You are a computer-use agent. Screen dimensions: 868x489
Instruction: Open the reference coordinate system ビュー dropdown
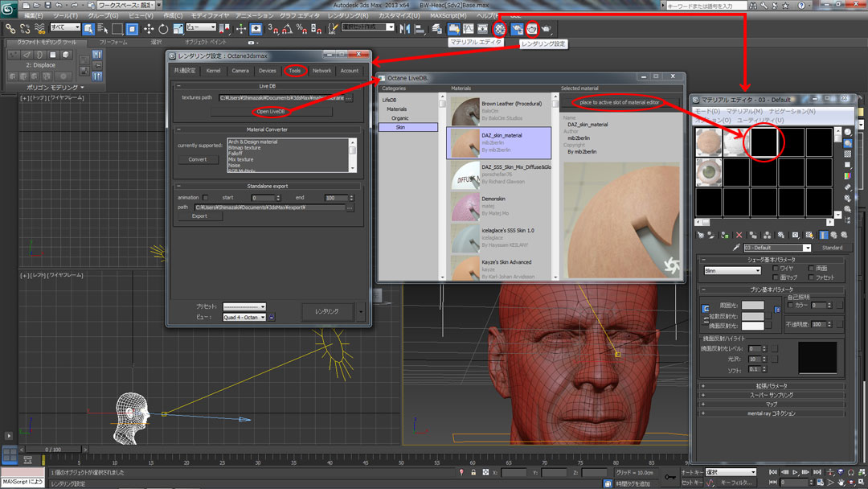pos(201,27)
